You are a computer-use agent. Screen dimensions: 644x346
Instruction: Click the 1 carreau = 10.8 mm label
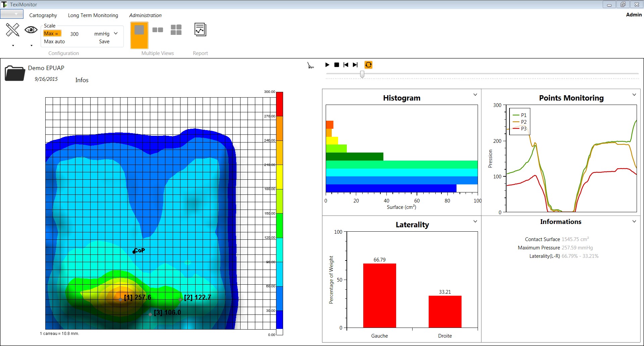[x=59, y=334]
